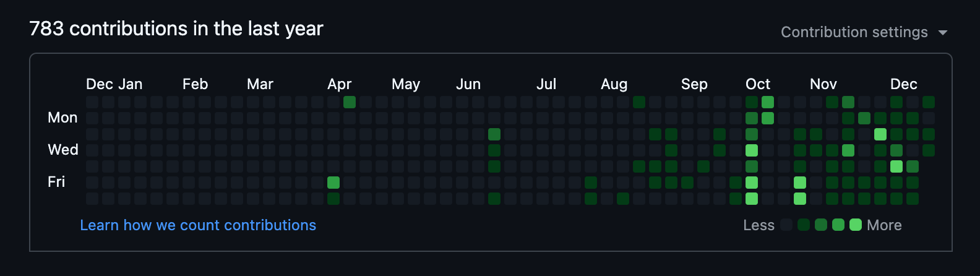The image size is (980, 276).
Task: Click the Sep month label
Action: pos(694,84)
